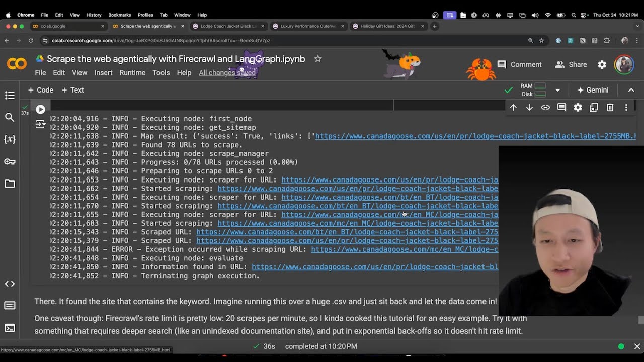Click the page zoom magnifier icon
The width and height of the screenshot is (644, 362).
(530, 40)
